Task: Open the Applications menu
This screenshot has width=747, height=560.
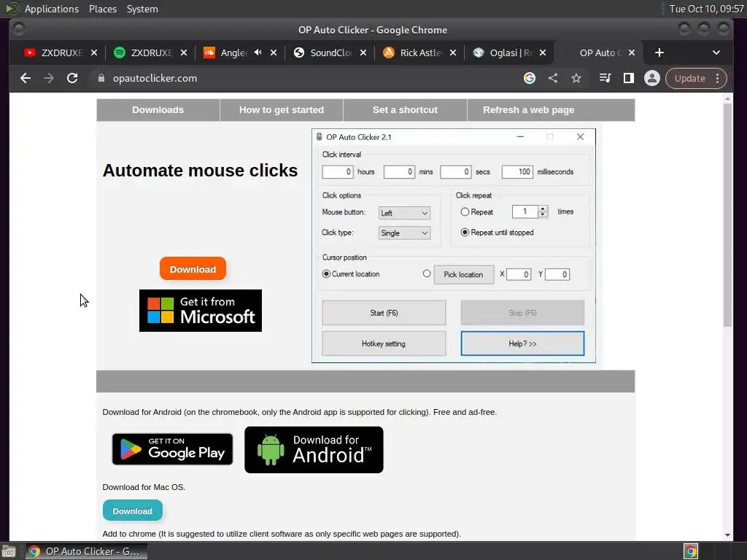Action: [x=52, y=9]
